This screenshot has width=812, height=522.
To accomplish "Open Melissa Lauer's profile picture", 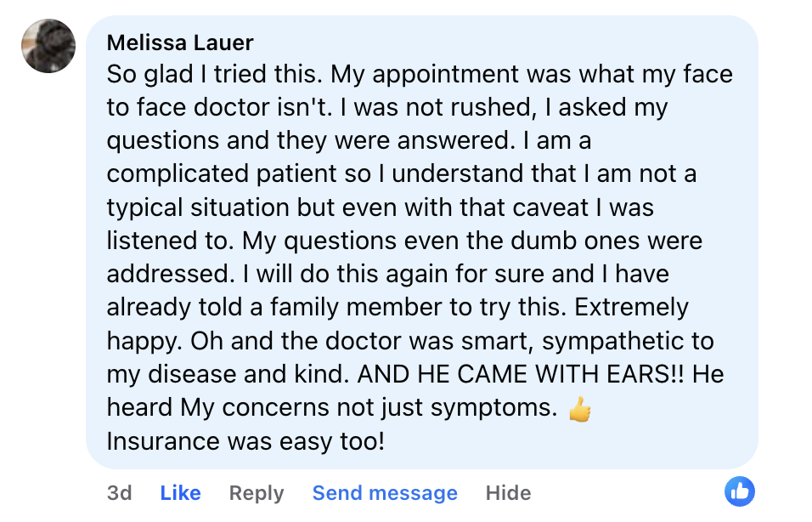I will pyautogui.click(x=48, y=46).
